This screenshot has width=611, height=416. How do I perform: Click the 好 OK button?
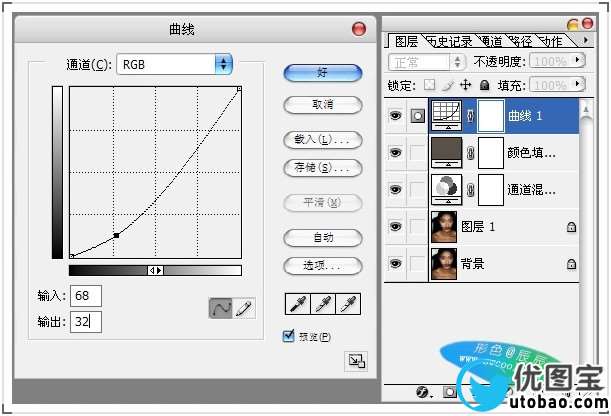(x=323, y=73)
